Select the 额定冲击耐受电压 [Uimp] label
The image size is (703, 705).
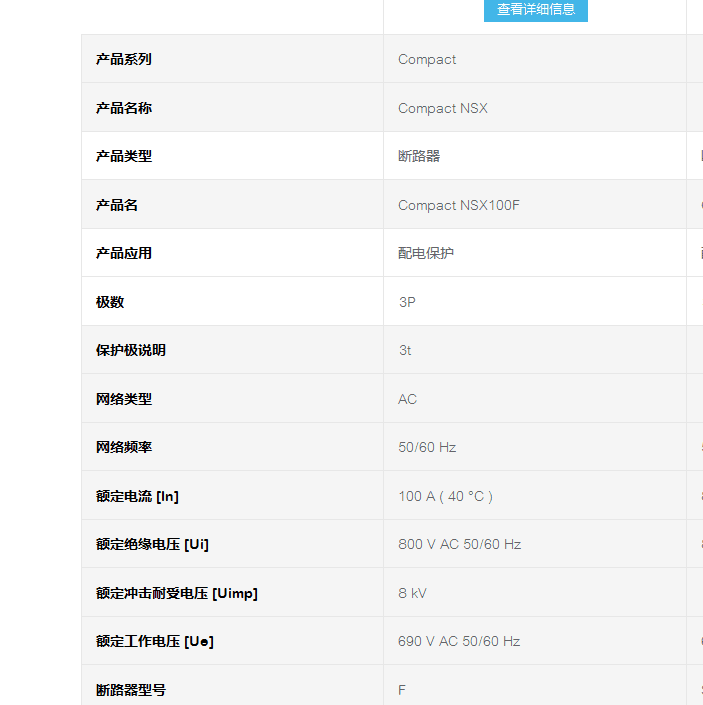point(177,593)
